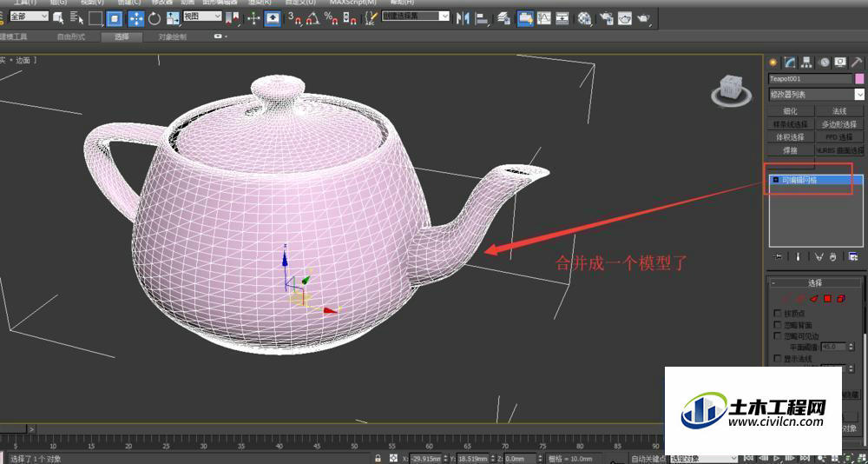Toggle the Angle Snap button
The height and width of the screenshot is (464, 868).
pos(312,18)
